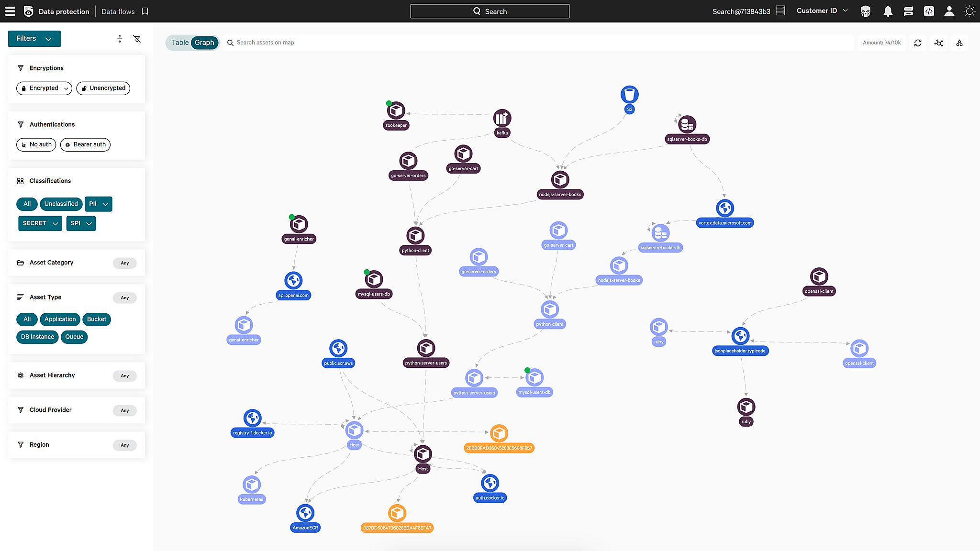Click the sqlserver-books-db dark node icon
Image resolution: width=980 pixels, height=551 pixels.
click(687, 124)
